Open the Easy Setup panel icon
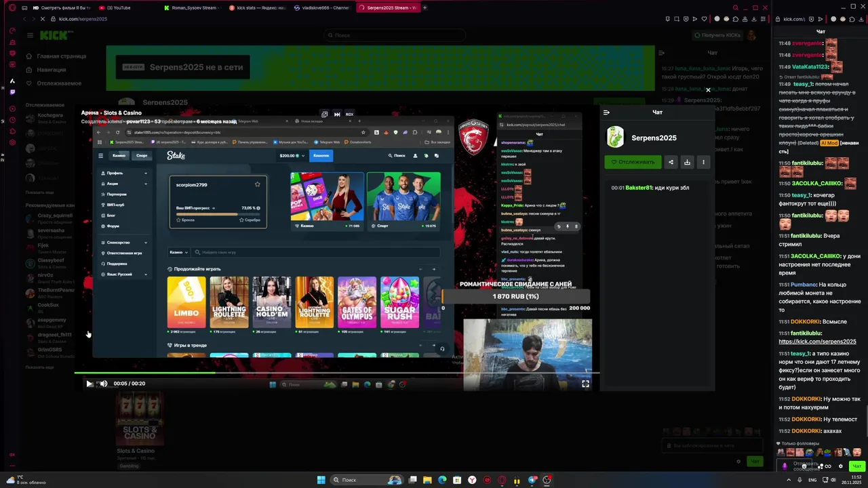The height and width of the screenshot is (488, 868). 764,19
